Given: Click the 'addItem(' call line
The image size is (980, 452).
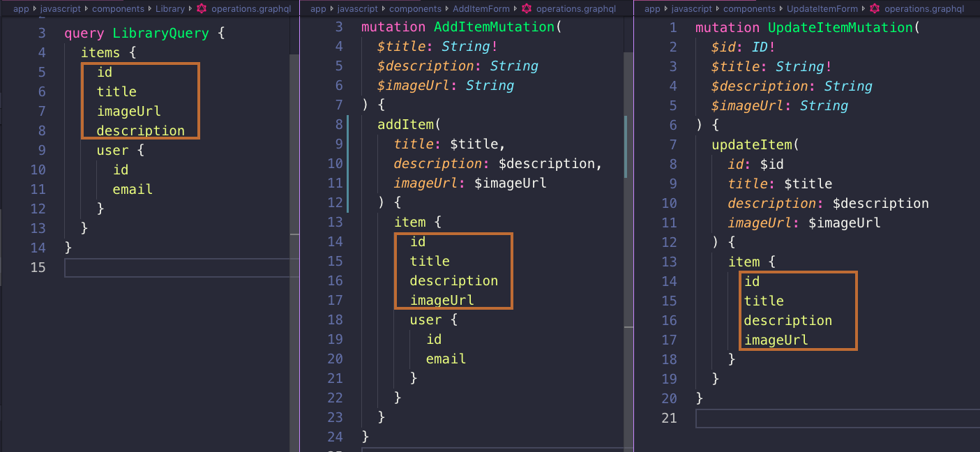Looking at the screenshot, I should point(409,124).
